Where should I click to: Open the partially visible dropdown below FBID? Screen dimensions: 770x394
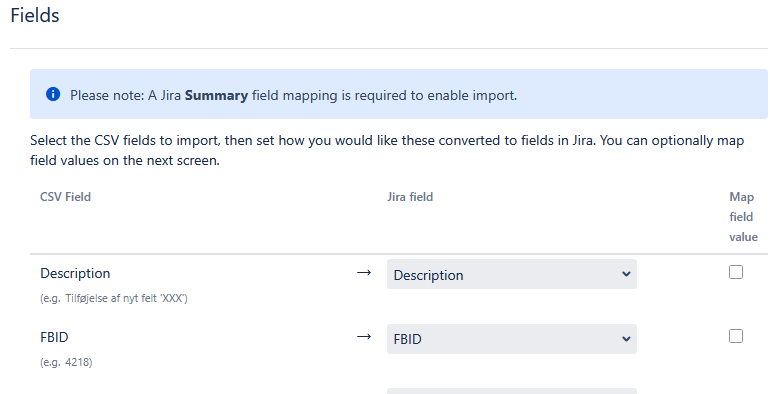[512, 391]
